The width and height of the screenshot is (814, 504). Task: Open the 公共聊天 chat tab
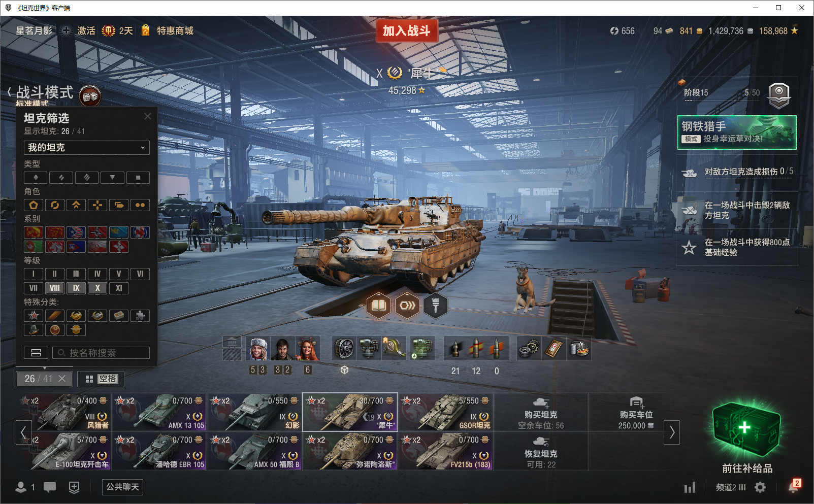coord(122,487)
